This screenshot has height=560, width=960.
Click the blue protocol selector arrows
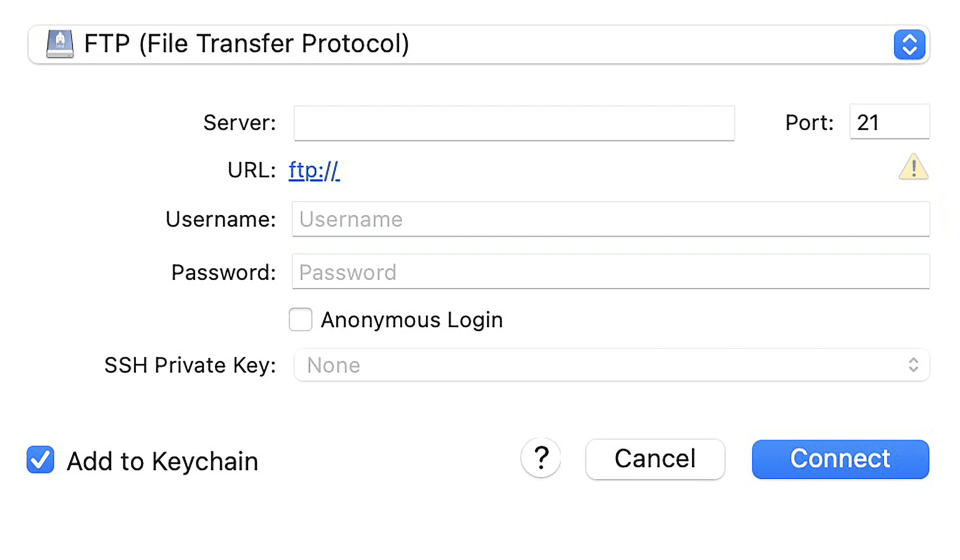pos(909,44)
